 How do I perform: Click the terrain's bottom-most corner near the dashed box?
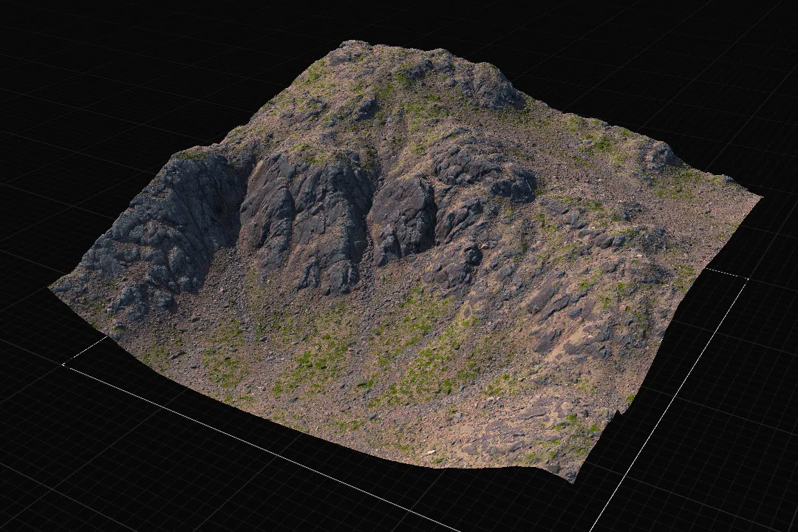pyautogui.click(x=574, y=480)
